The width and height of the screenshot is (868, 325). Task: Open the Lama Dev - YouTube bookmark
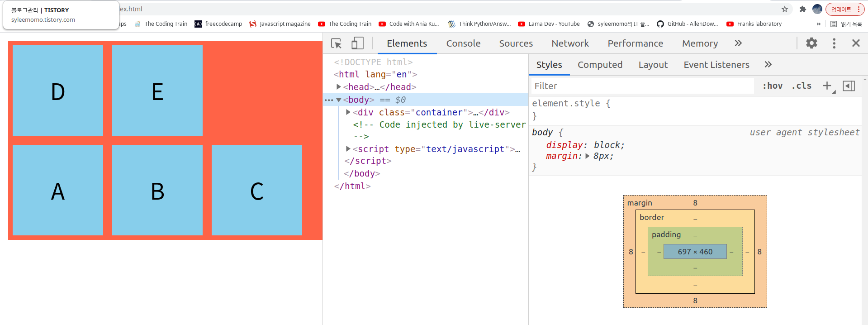point(549,24)
